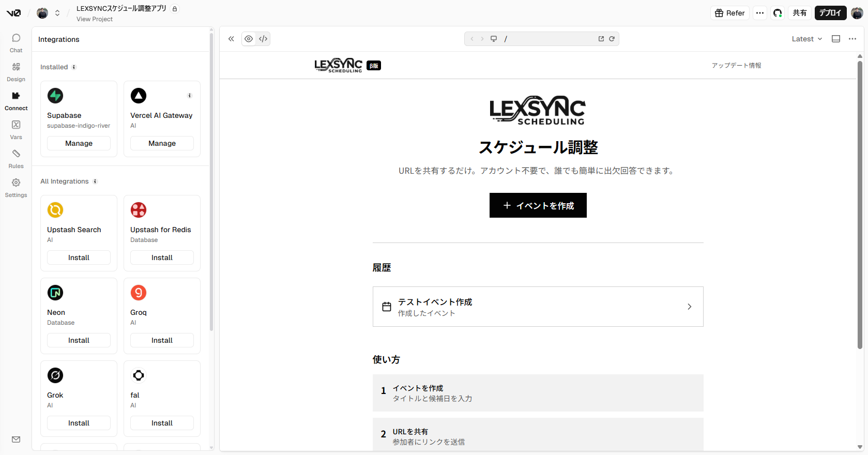Viewport: 868px width, 455px height.
Task: Click the Upstash for Redis logo
Action: 139,210
